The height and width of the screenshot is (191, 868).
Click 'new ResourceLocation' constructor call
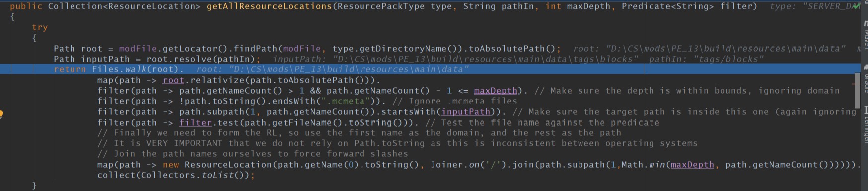point(217,165)
